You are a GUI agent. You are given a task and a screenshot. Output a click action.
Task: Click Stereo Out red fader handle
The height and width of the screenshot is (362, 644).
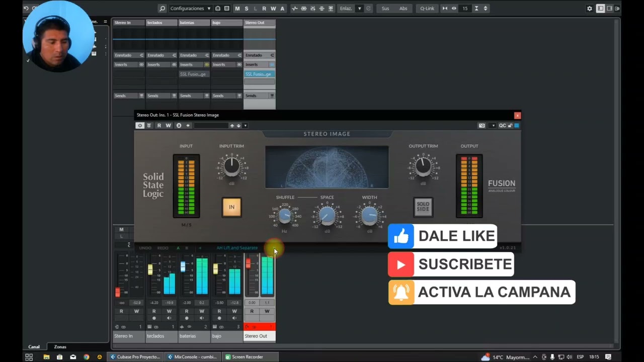point(248,263)
